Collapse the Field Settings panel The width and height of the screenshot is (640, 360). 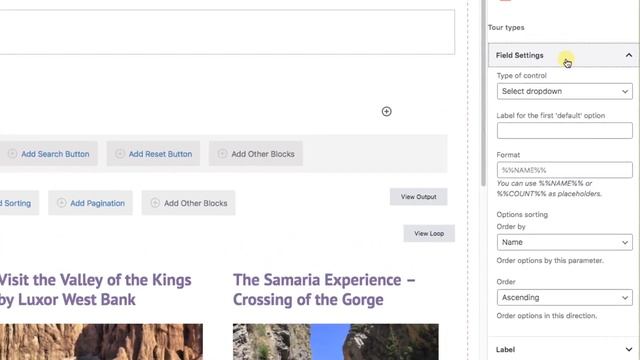pos(563,55)
